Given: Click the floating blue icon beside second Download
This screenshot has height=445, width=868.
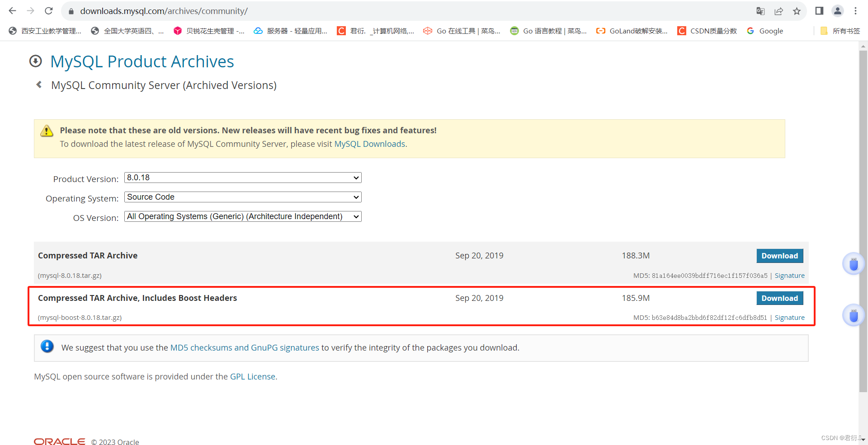Looking at the screenshot, I should tap(854, 315).
